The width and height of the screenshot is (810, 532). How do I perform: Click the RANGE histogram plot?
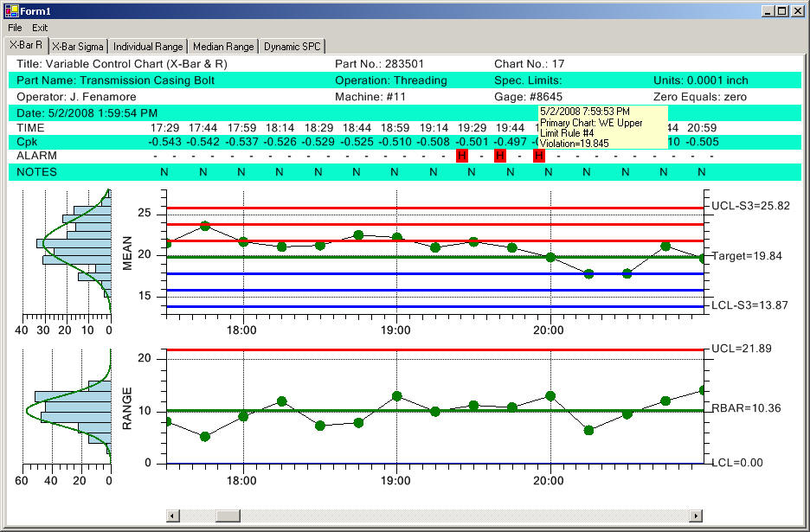67,407
